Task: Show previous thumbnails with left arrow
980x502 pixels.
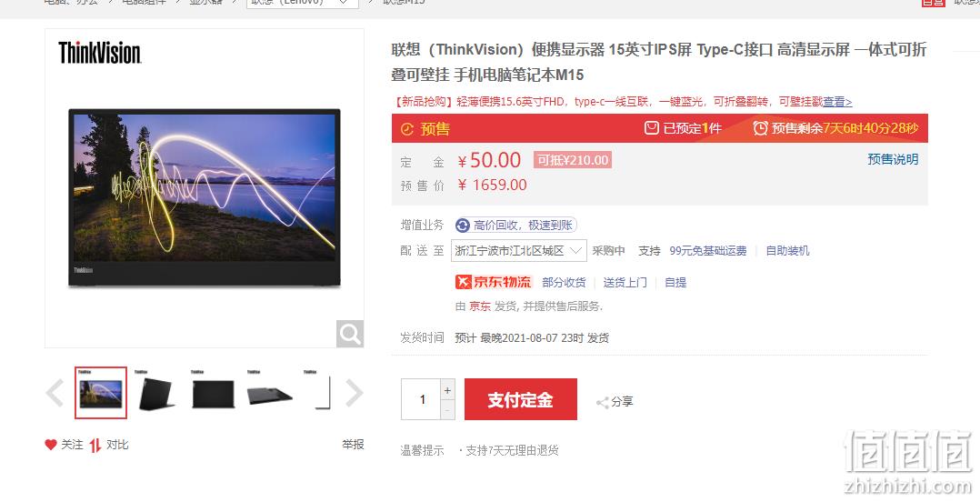Action: pyautogui.click(x=55, y=393)
